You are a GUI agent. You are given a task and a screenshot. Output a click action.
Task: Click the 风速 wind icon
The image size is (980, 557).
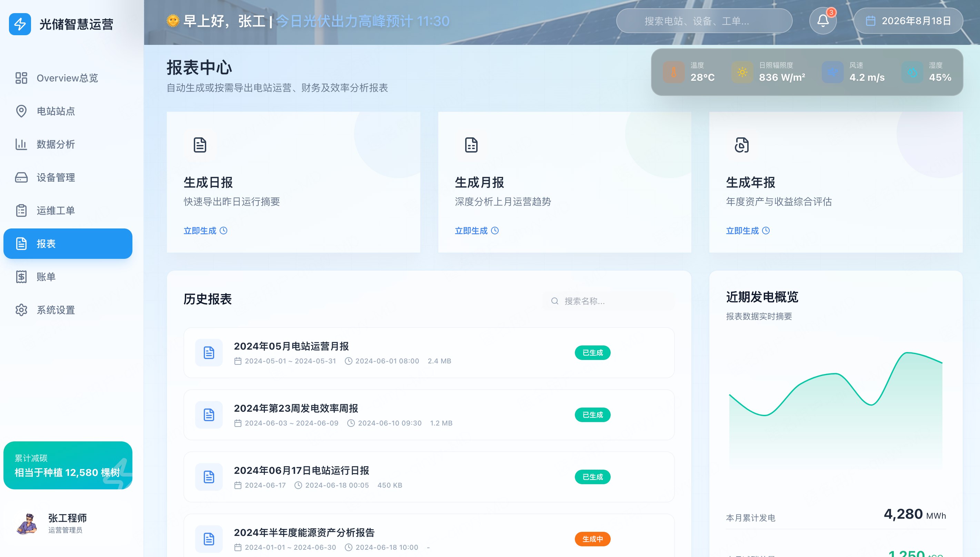(x=832, y=72)
